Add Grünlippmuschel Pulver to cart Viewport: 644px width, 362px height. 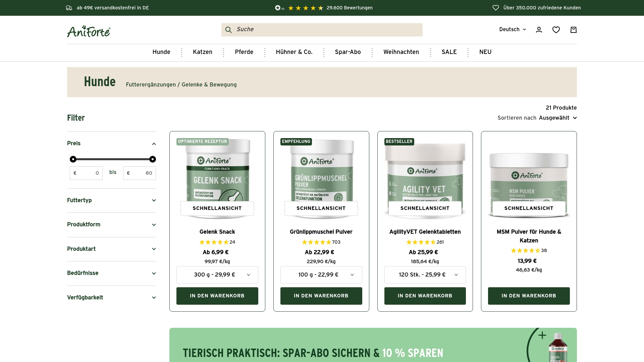(321, 296)
